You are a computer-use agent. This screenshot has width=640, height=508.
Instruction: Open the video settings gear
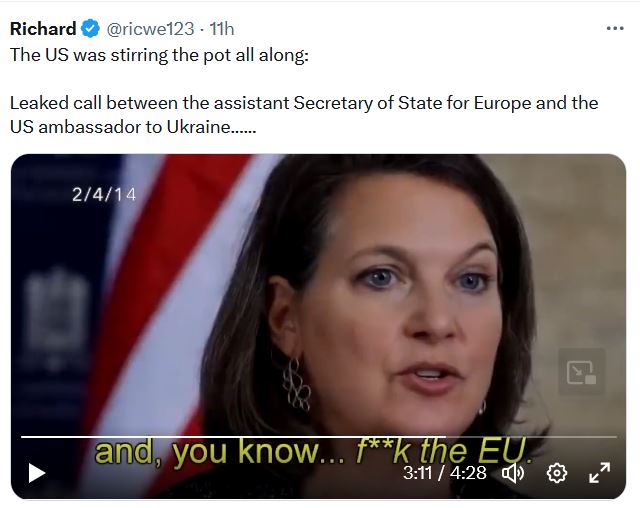coord(557,473)
